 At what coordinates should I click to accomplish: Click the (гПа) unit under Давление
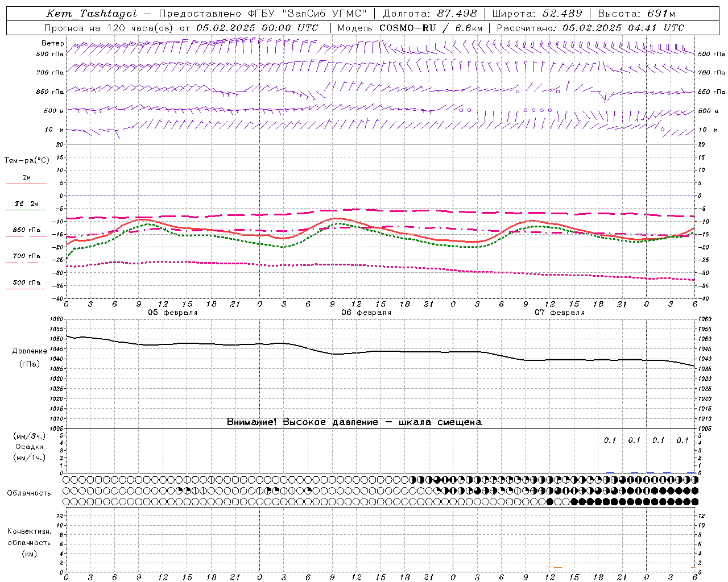pos(30,364)
